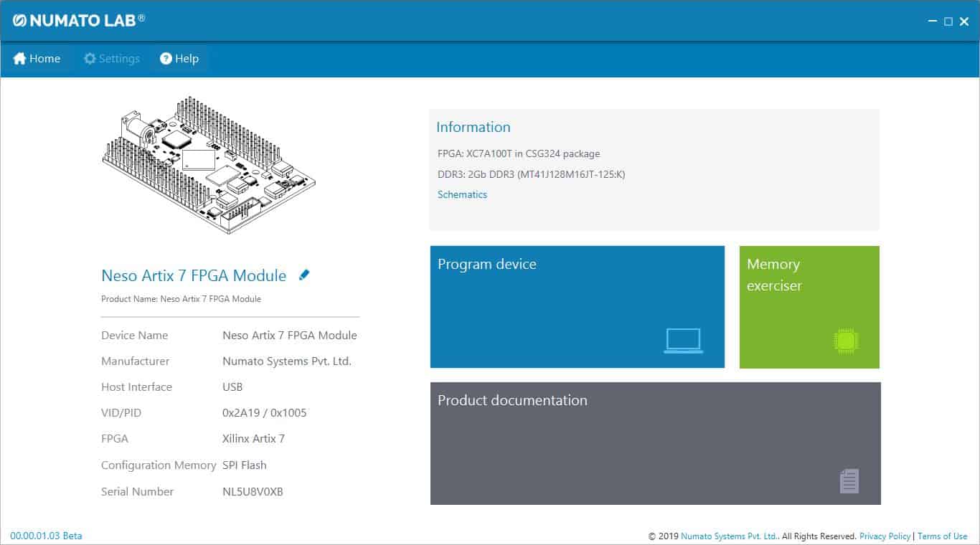This screenshot has width=980, height=545.
Task: Select the Neso Artix 7 FPGA Module heading
Action: [194, 275]
